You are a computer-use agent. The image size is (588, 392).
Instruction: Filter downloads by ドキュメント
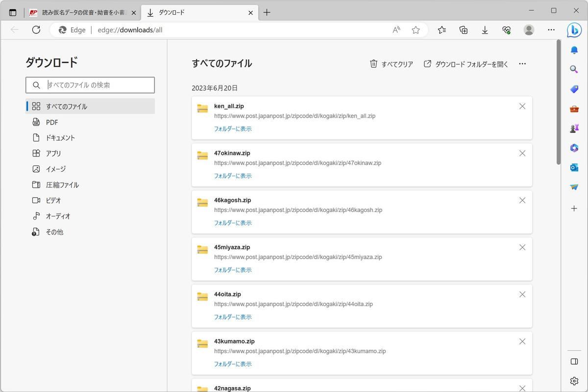[x=90, y=138]
